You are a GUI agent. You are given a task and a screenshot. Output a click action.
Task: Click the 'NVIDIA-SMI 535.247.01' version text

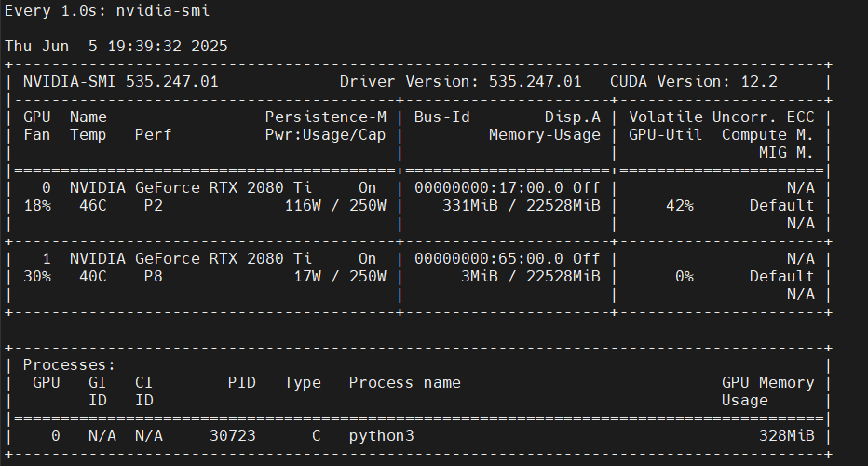coord(121,82)
